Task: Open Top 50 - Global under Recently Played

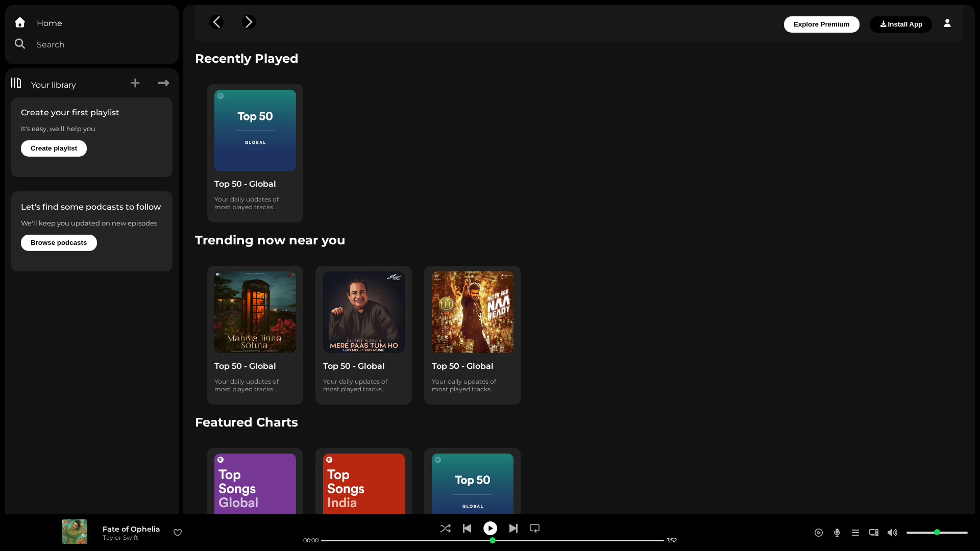Action: 255,153
